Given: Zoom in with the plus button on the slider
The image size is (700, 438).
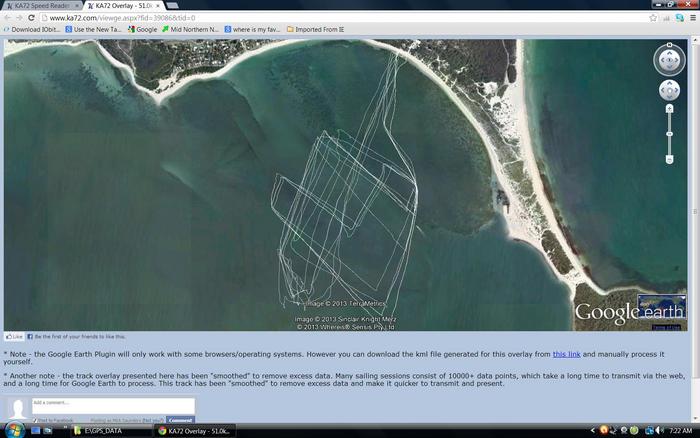Looking at the screenshot, I should (669, 108).
